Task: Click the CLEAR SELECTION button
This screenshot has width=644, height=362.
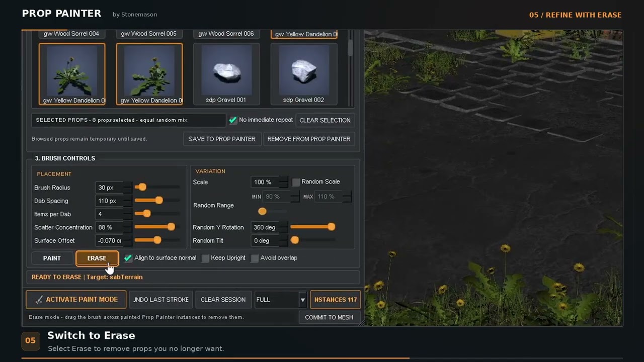Action: pos(325,120)
